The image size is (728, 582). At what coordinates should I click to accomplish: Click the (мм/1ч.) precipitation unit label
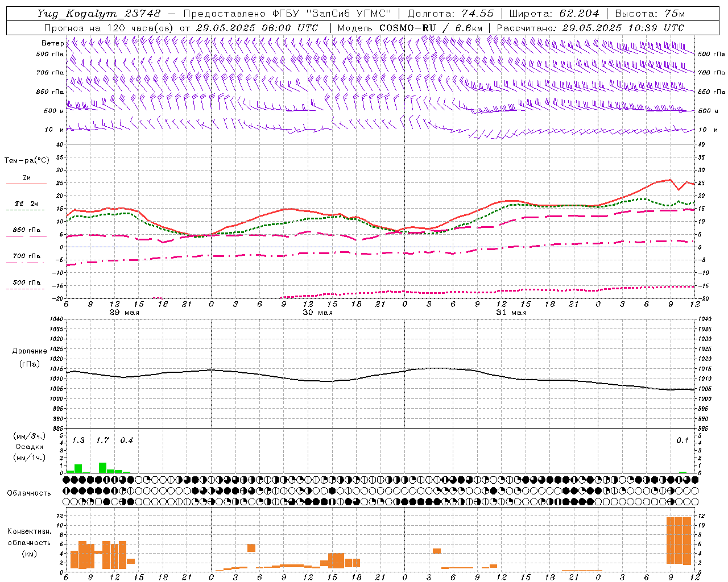(x=30, y=458)
